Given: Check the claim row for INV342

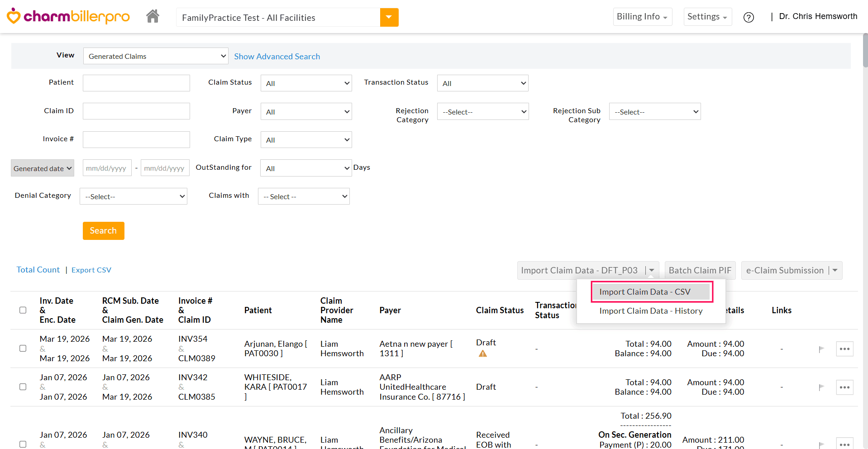Looking at the screenshot, I should pos(23,387).
